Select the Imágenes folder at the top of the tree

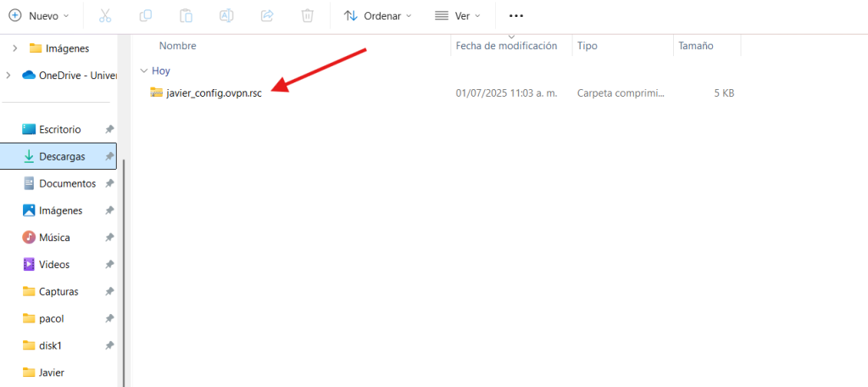60,48
